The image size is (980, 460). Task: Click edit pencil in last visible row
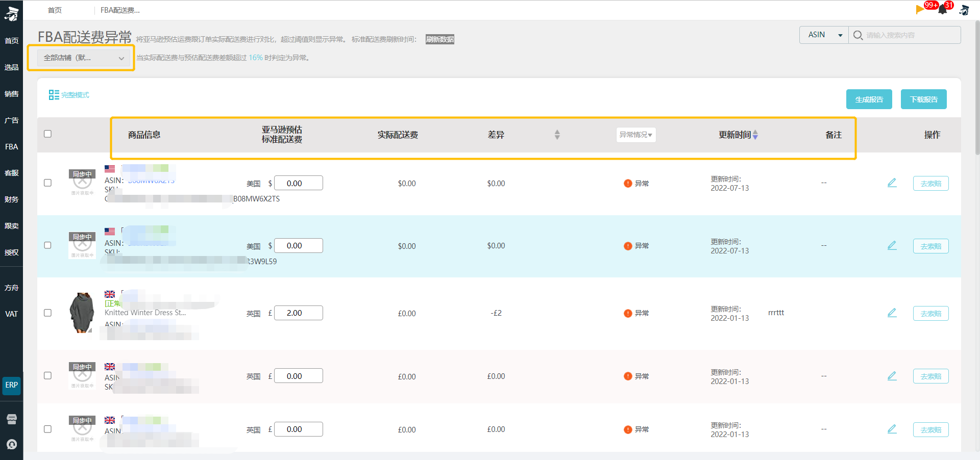coord(892,429)
